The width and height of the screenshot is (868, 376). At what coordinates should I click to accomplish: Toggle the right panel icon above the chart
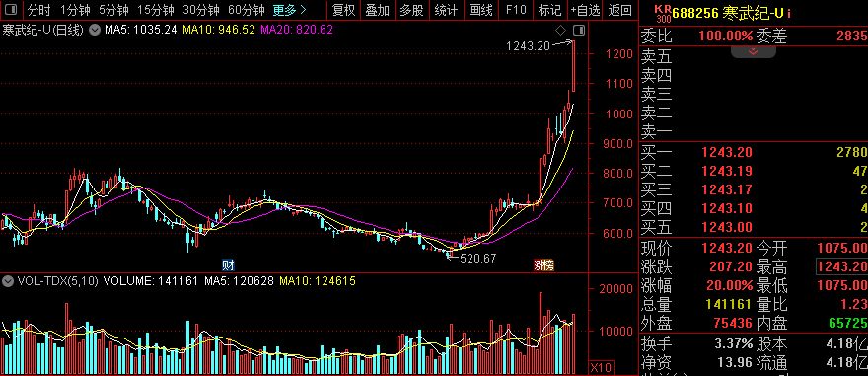pos(578,30)
